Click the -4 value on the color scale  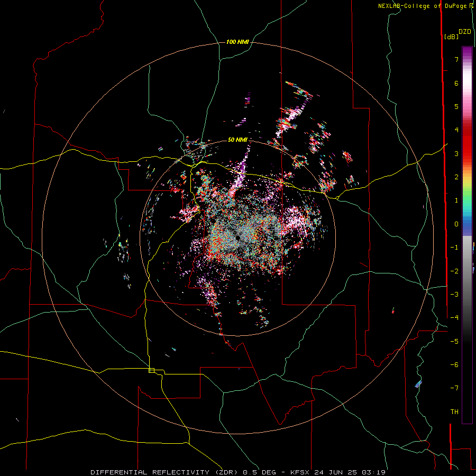(x=454, y=318)
